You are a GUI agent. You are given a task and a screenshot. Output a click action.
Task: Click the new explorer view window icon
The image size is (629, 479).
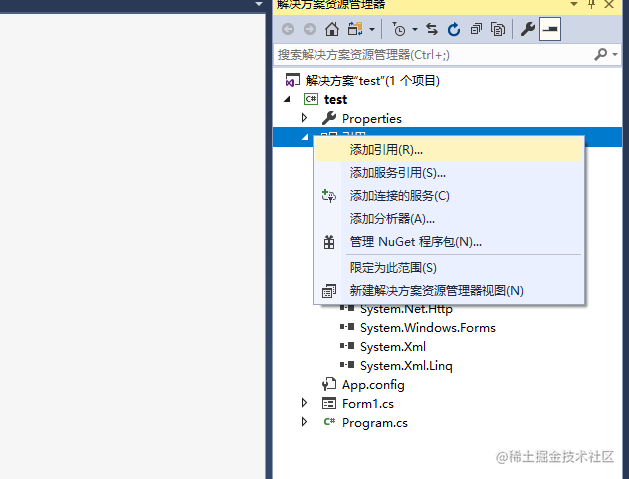pos(329,291)
